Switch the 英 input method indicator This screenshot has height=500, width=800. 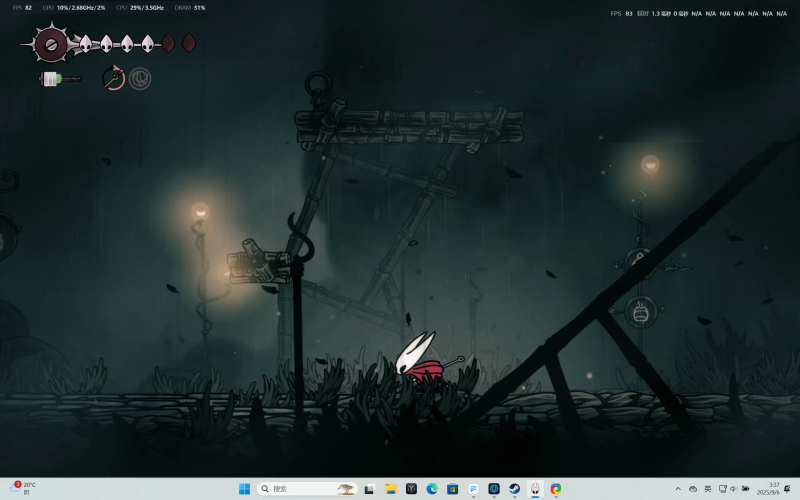[708, 489]
